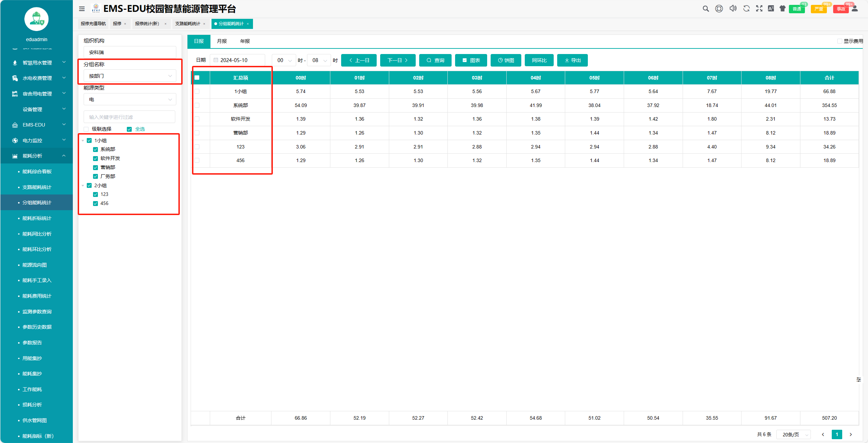Switch to the 月报 tab
This screenshot has width=868, height=443.
(222, 41)
